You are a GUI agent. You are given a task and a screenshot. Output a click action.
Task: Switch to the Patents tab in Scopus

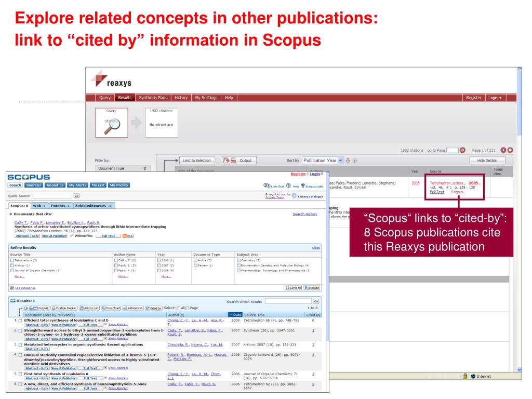[x=61, y=206]
